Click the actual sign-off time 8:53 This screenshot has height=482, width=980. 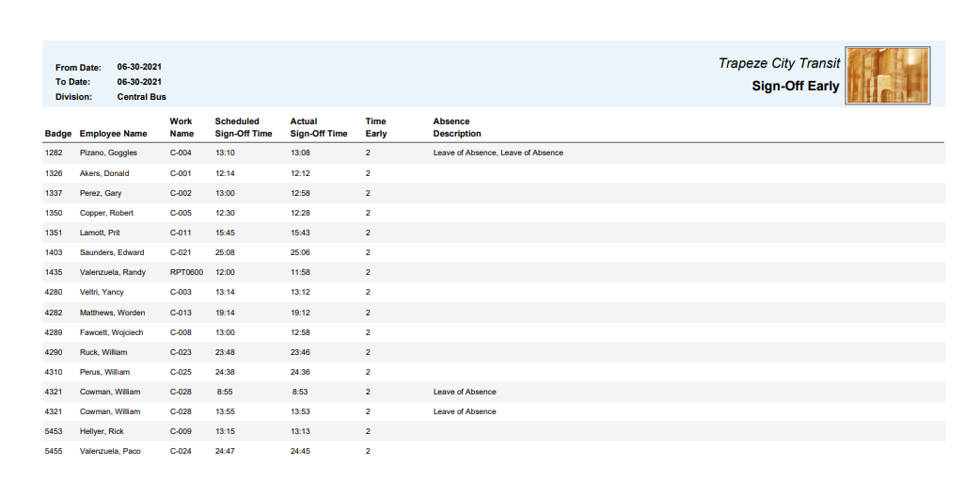pyautogui.click(x=301, y=392)
